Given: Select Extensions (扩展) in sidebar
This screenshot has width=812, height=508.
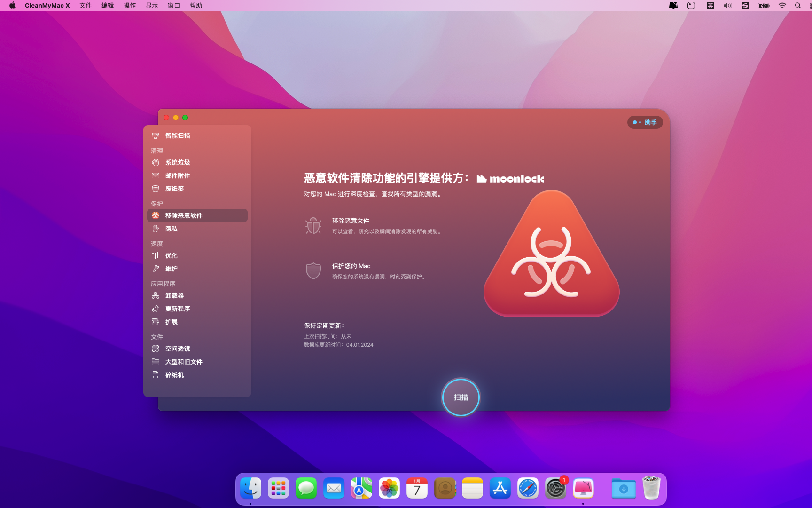Looking at the screenshot, I should pyautogui.click(x=171, y=322).
